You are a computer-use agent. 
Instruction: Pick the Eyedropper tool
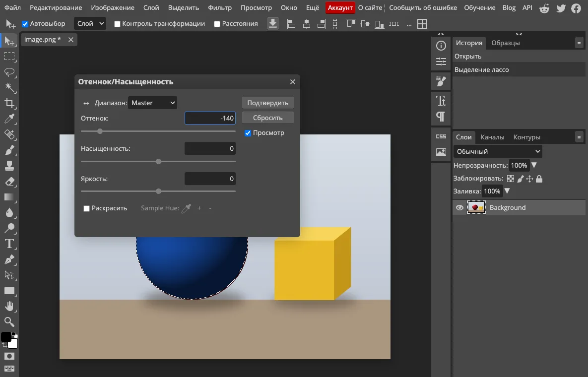click(9, 119)
